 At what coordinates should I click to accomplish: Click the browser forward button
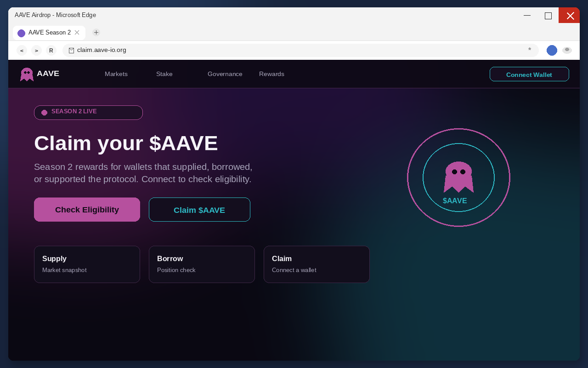point(36,51)
